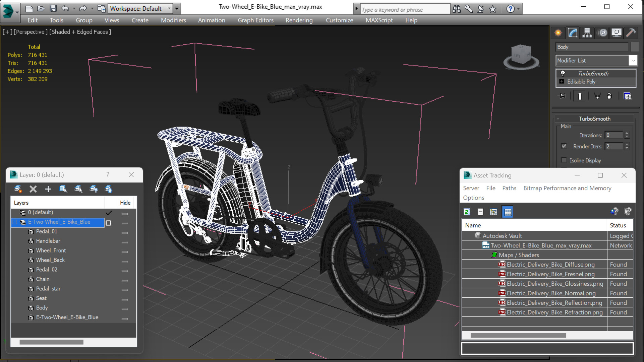Open the Graph Editors menu
The height and width of the screenshot is (362, 644).
click(x=255, y=20)
